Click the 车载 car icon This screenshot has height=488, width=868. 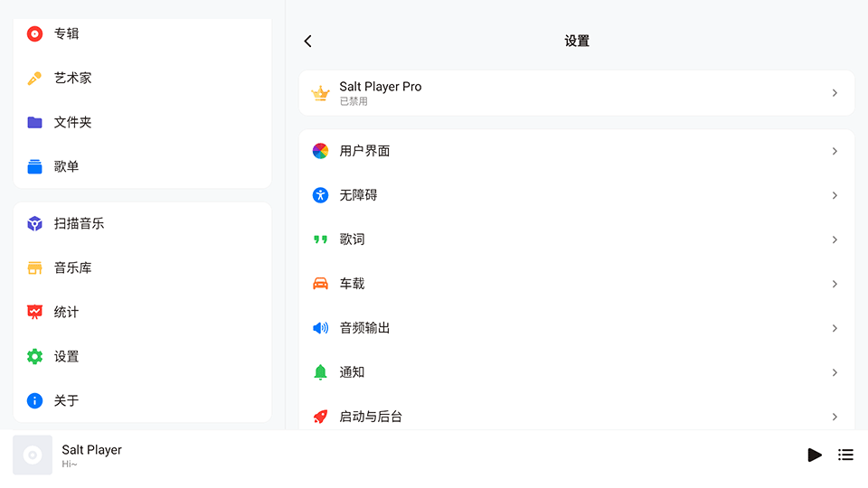point(320,284)
